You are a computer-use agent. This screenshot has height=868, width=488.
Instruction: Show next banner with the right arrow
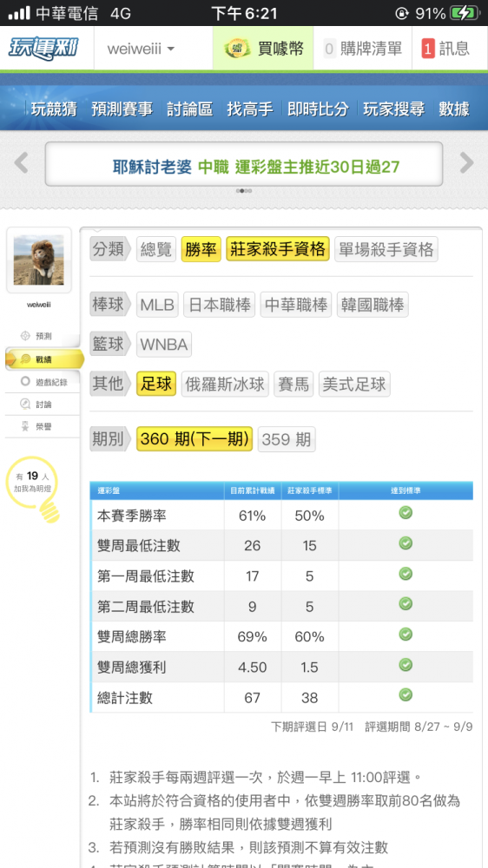[466, 163]
